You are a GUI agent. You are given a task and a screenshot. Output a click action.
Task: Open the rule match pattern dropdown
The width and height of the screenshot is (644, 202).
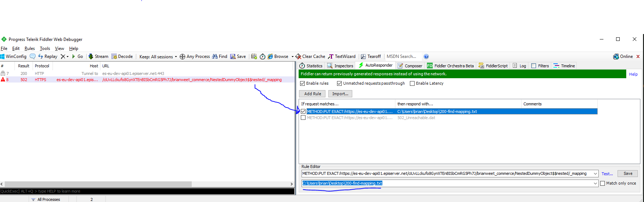[595, 174]
